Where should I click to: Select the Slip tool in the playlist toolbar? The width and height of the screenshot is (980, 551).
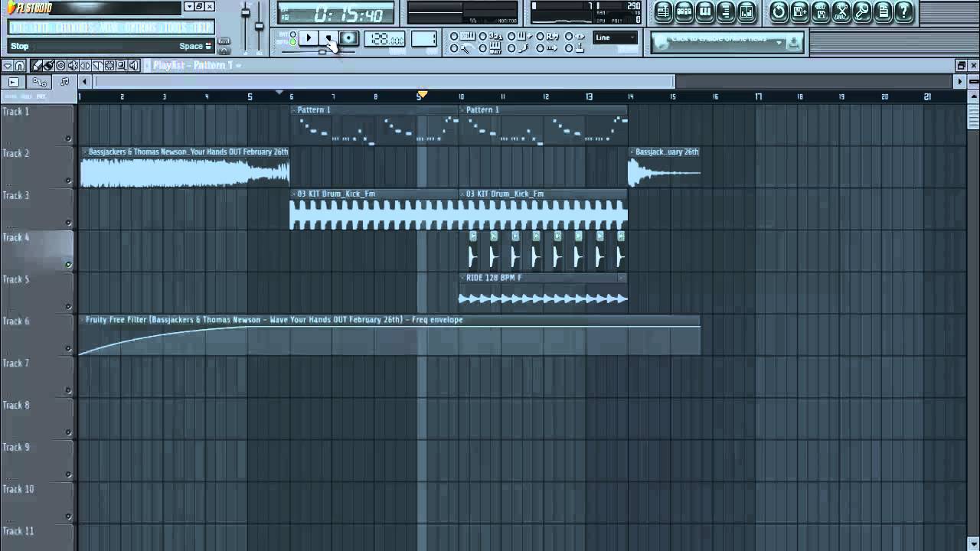point(85,66)
